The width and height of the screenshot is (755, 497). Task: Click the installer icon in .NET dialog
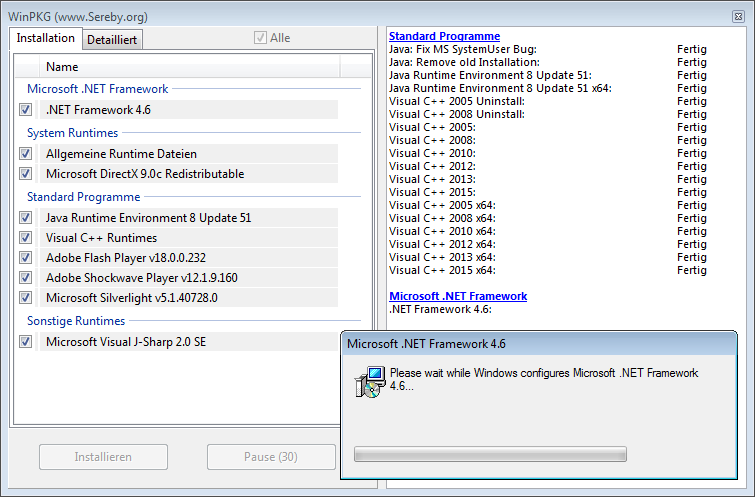[370, 381]
